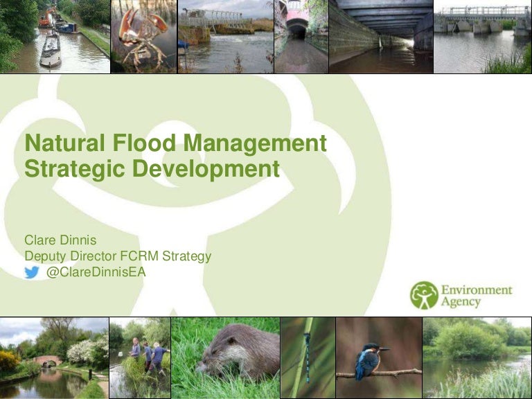Open the otter in grass photo
532x399 pixels.
click(x=226, y=358)
